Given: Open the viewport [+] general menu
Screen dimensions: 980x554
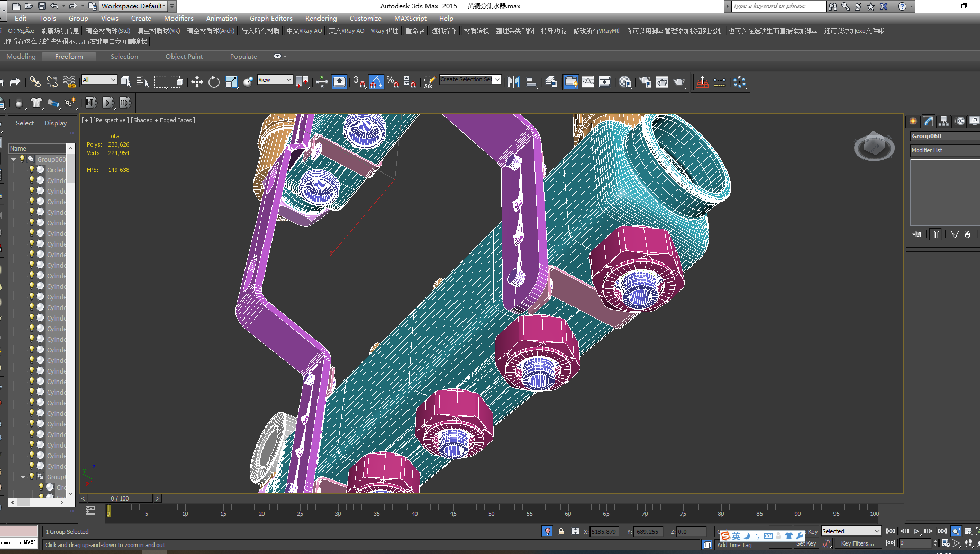Looking at the screenshot, I should 86,120.
